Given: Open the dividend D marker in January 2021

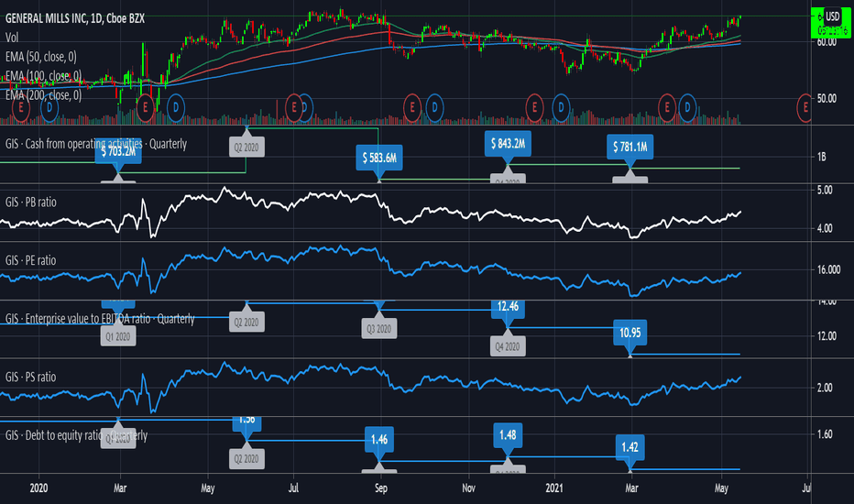Looking at the screenshot, I should [561, 108].
